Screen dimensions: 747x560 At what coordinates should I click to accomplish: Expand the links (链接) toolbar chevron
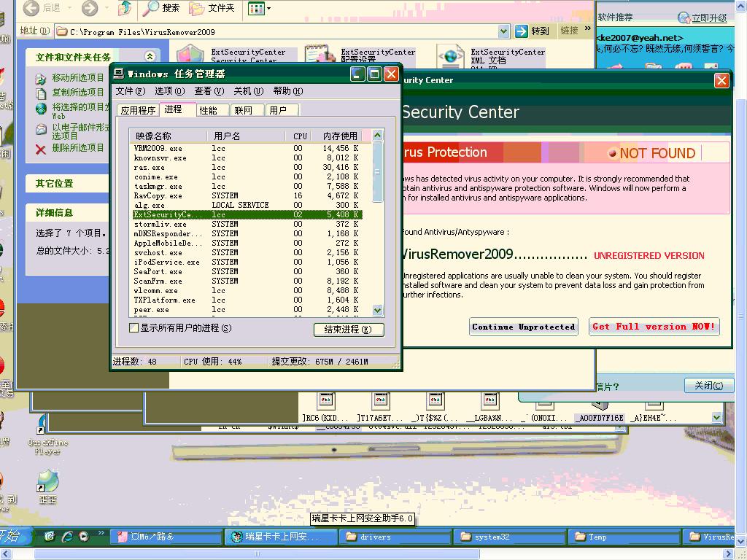click(587, 28)
